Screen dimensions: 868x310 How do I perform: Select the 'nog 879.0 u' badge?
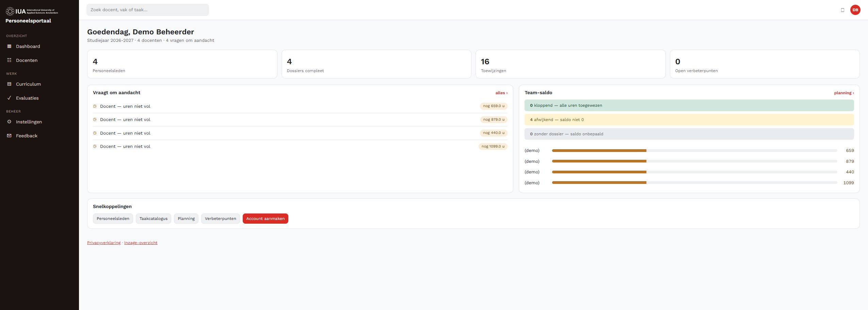pyautogui.click(x=494, y=120)
